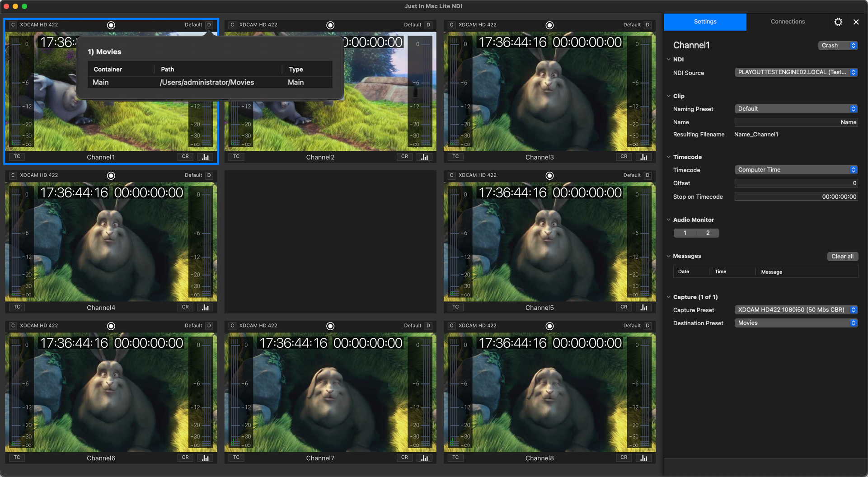The image size is (868, 477).
Task: Collapse the Capture (1 of 1) section
Action: tap(669, 297)
